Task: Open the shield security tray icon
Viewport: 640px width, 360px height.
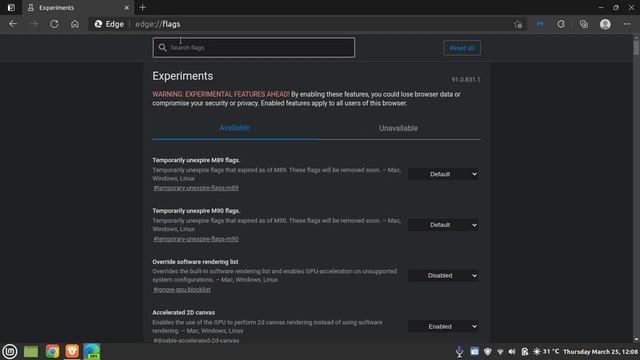Action: point(487,351)
